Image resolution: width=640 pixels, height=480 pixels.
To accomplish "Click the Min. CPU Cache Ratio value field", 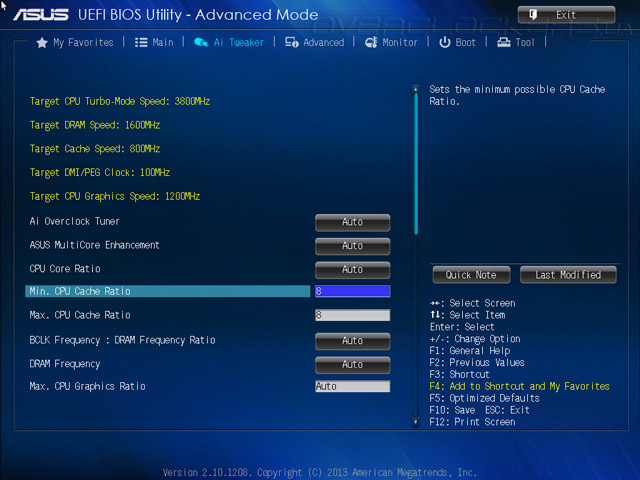I will pos(352,291).
